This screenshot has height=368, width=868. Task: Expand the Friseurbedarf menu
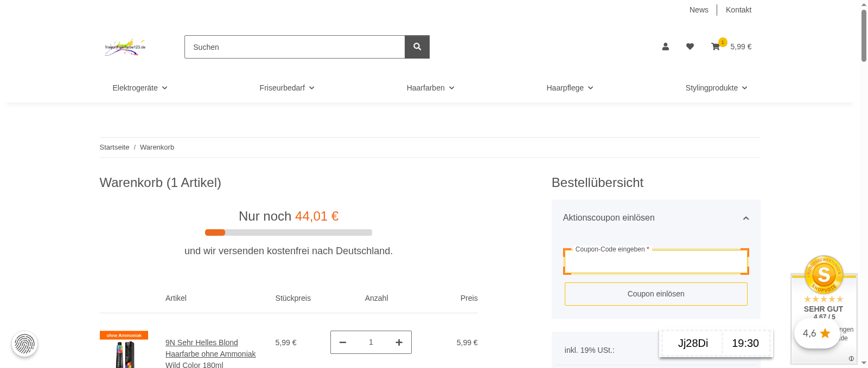point(287,88)
